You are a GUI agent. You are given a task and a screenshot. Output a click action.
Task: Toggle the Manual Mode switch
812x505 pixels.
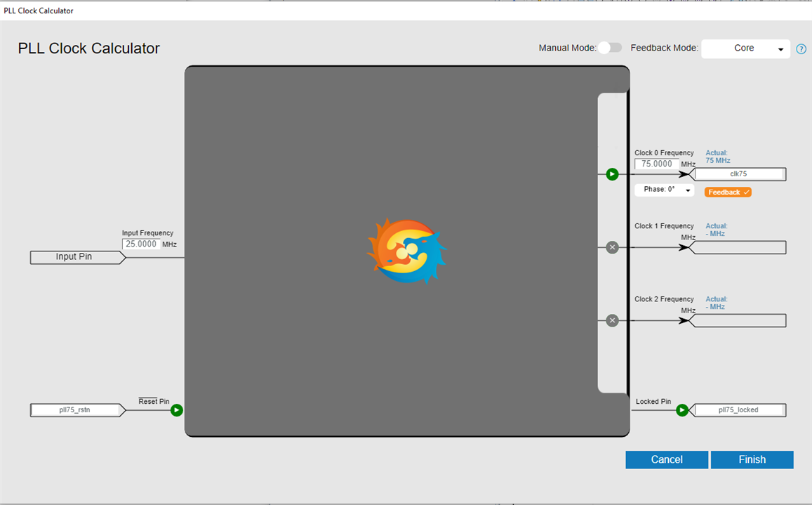pos(609,48)
